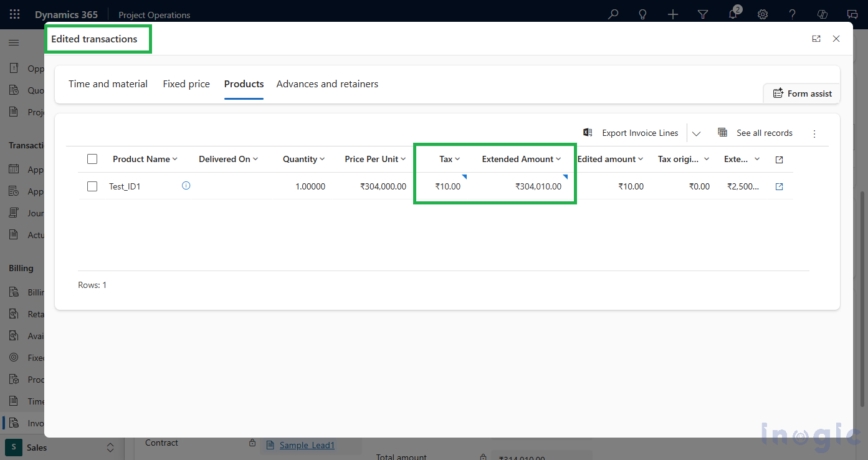Collapse the Sales area switcher chevron
The height and width of the screenshot is (460, 868).
tap(110, 447)
